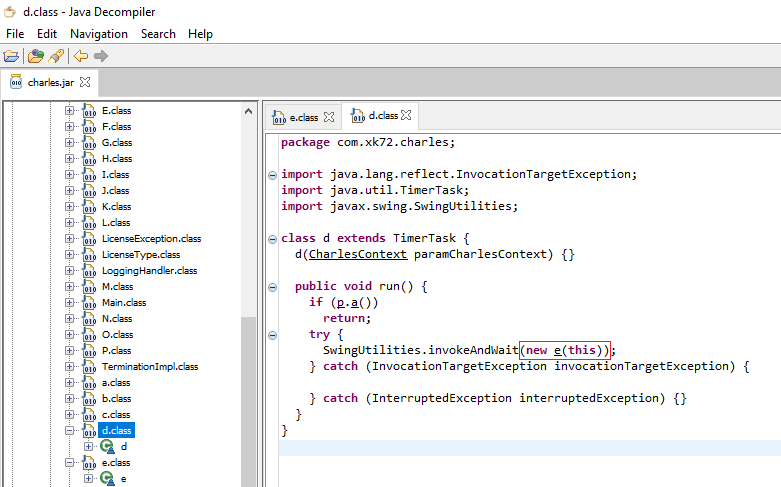This screenshot has width=781, height=487.
Task: Expand the E.class tree node
Action: coord(69,111)
